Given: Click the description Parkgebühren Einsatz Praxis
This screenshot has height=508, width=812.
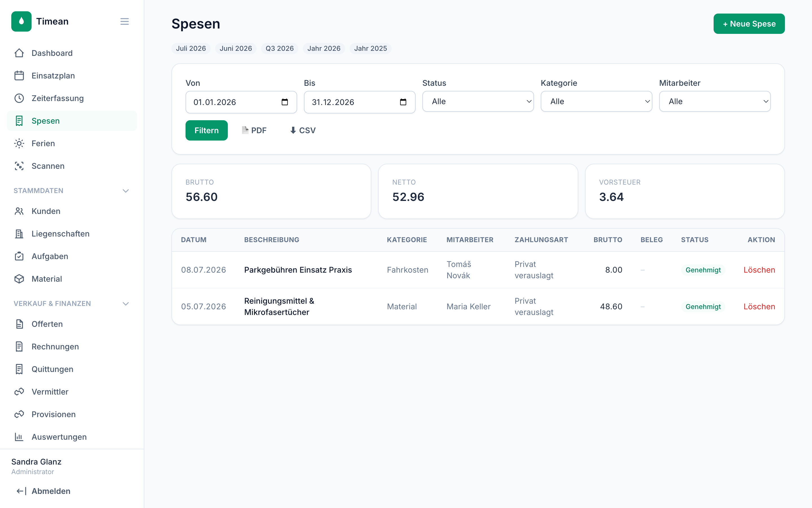Looking at the screenshot, I should (x=298, y=270).
